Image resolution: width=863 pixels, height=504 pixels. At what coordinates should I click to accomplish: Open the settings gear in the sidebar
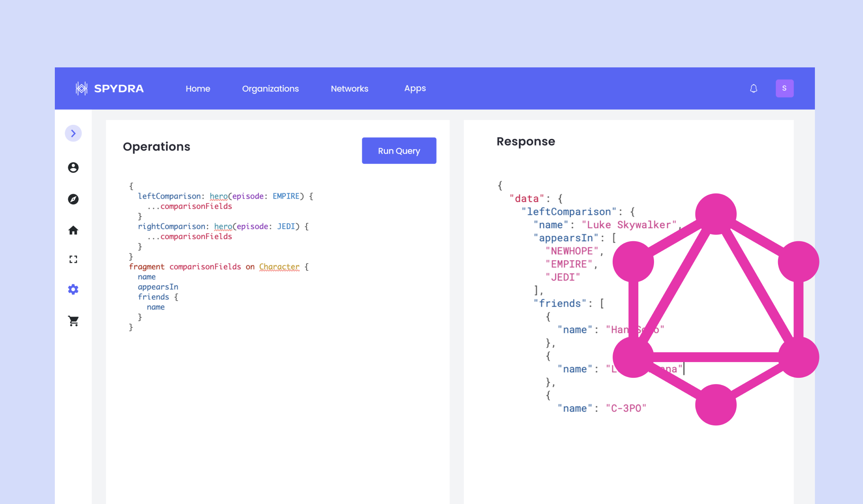click(x=73, y=289)
